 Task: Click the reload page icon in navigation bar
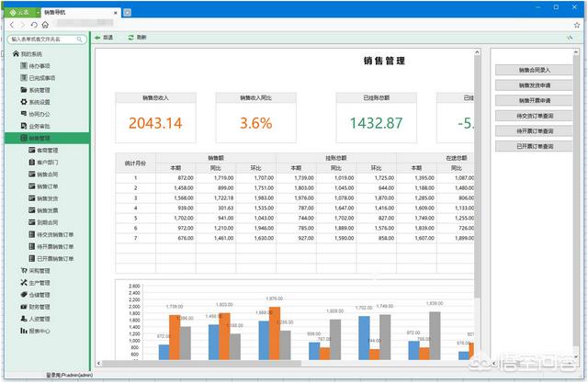point(34,25)
